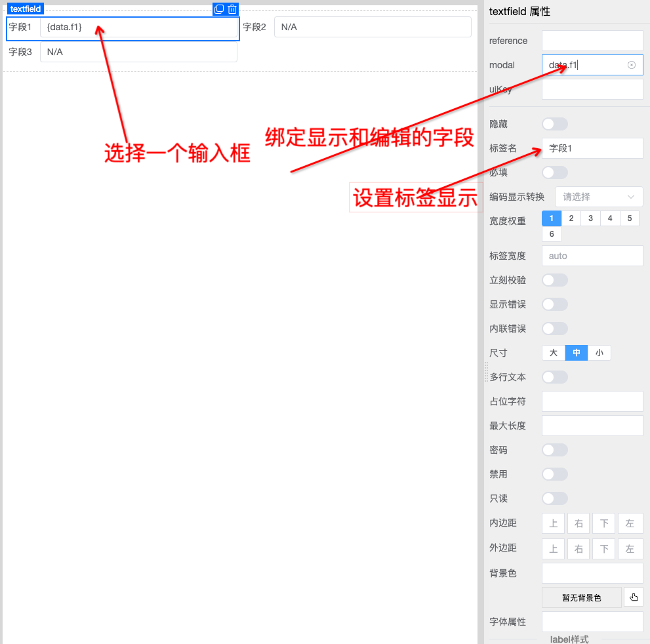The width and height of the screenshot is (650, 644).
Task: Select width weight 2
Action: 571,218
